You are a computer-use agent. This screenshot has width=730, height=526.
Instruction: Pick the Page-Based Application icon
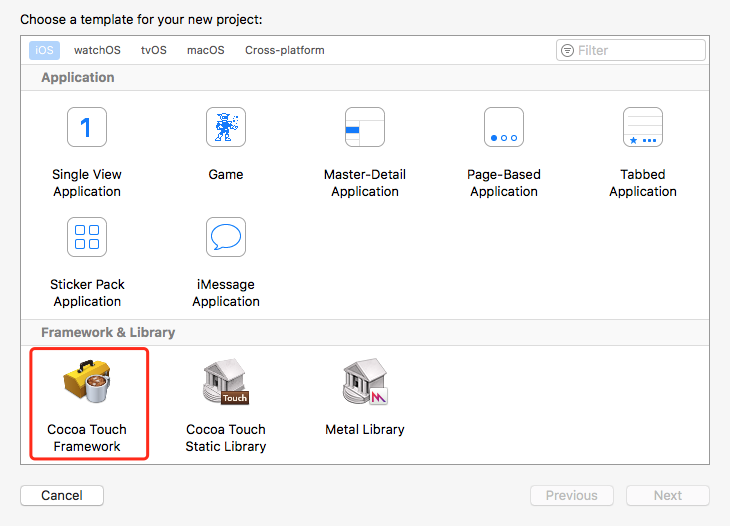(504, 127)
